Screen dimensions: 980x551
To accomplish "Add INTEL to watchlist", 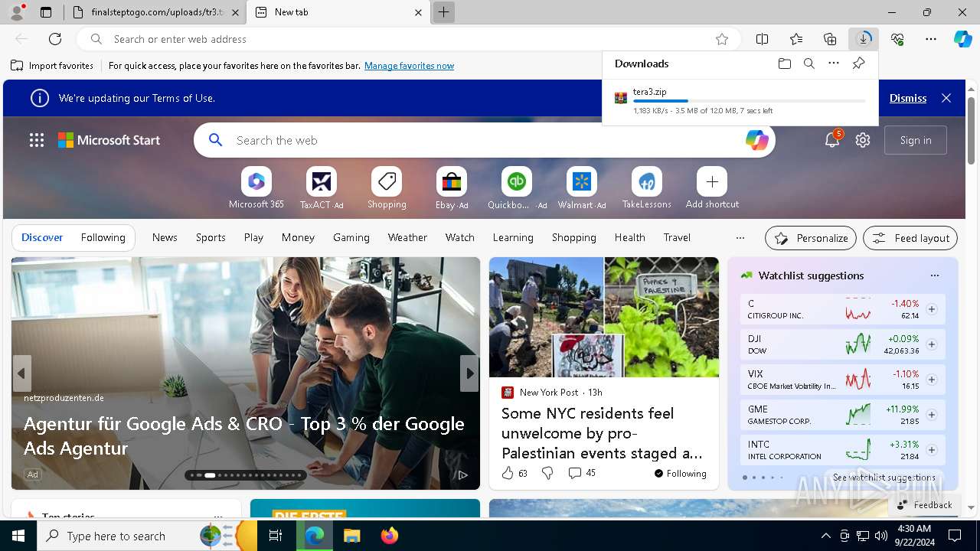I will [932, 450].
